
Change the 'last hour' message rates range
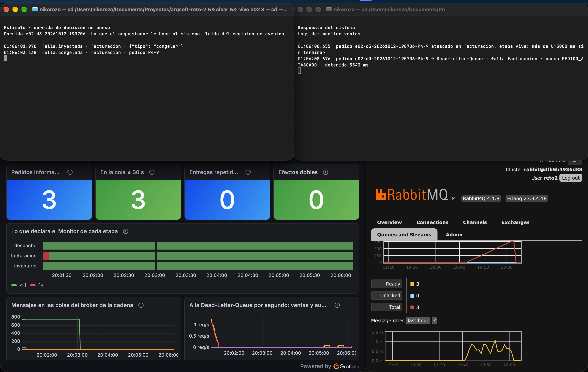[418, 320]
